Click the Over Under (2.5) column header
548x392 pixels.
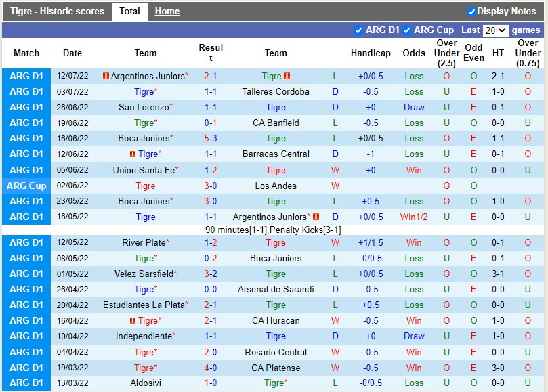click(446, 53)
